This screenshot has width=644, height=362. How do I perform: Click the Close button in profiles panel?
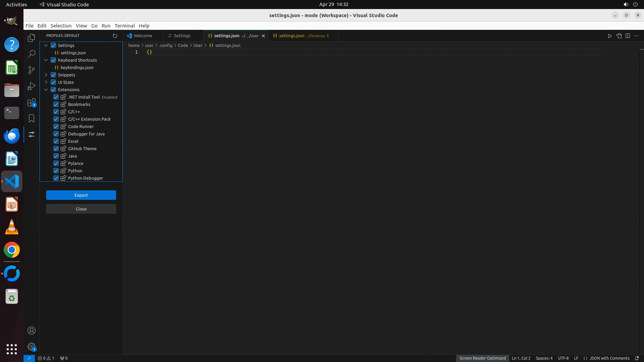point(81,209)
